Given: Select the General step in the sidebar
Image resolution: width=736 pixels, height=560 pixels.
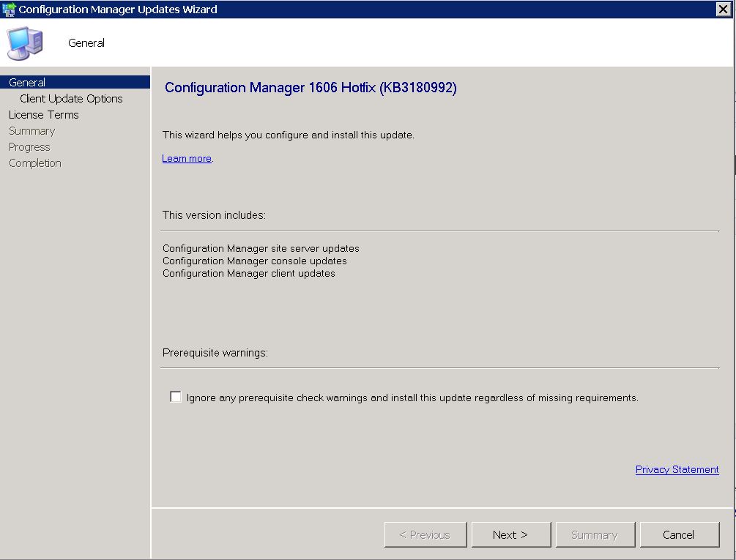Looking at the screenshot, I should 75,82.
